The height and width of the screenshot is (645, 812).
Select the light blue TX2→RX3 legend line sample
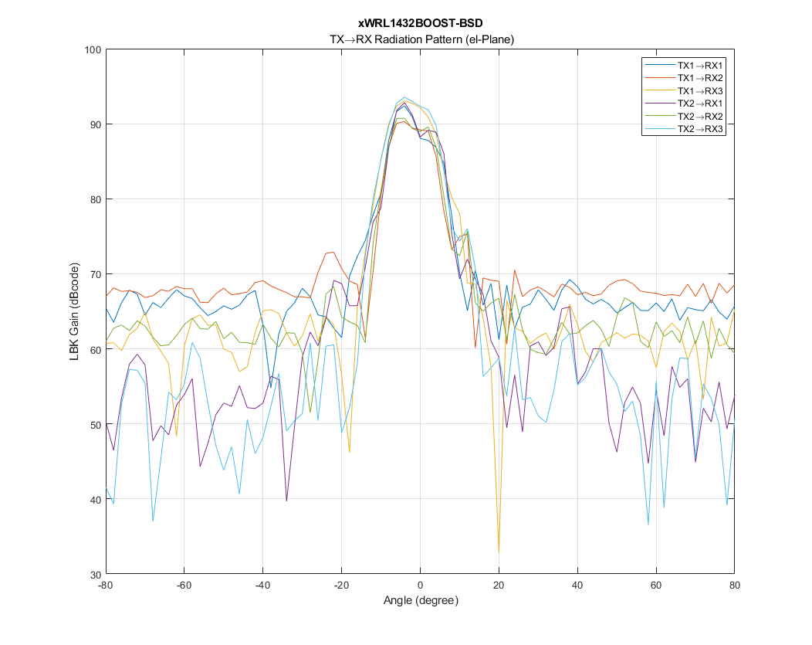tap(660, 129)
